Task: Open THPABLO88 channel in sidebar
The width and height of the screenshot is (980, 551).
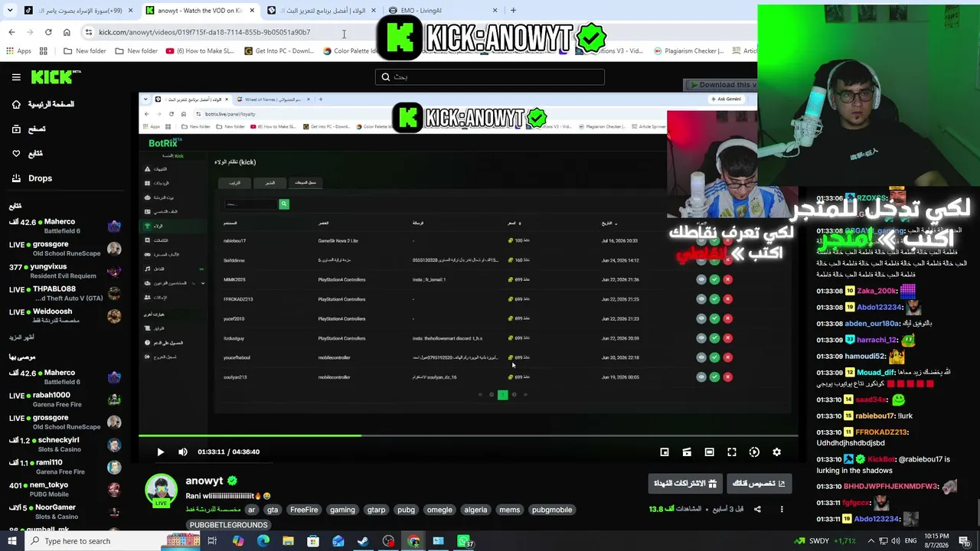Action: point(65,293)
